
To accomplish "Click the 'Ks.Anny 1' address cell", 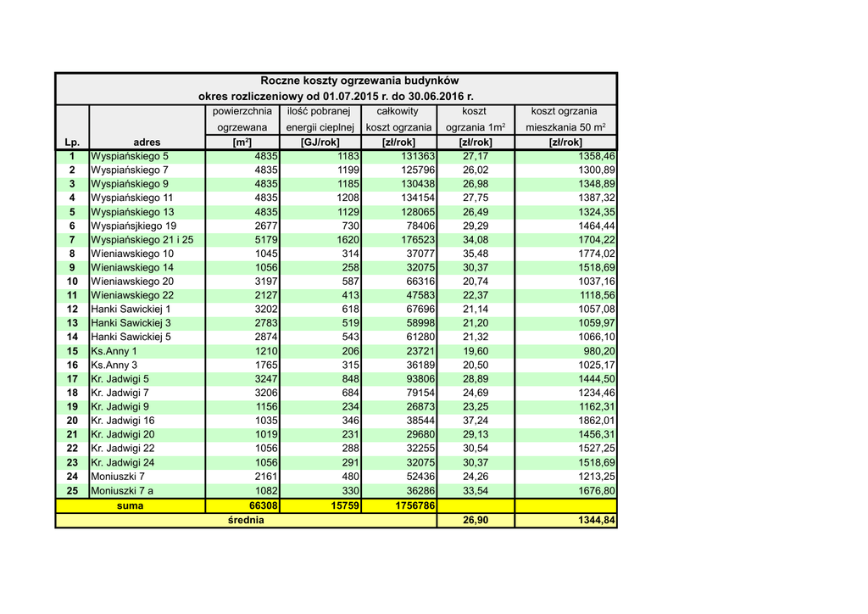I will click(x=114, y=351).
